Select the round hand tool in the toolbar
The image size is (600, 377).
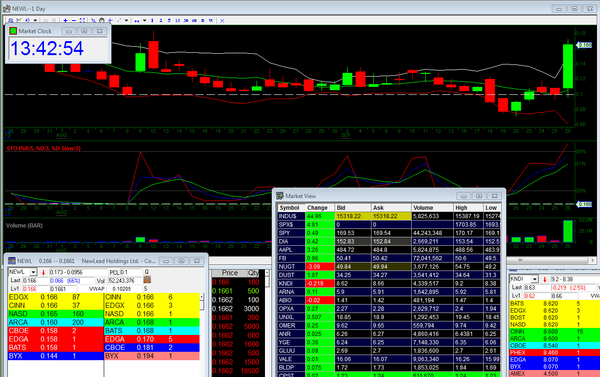tap(102, 20)
